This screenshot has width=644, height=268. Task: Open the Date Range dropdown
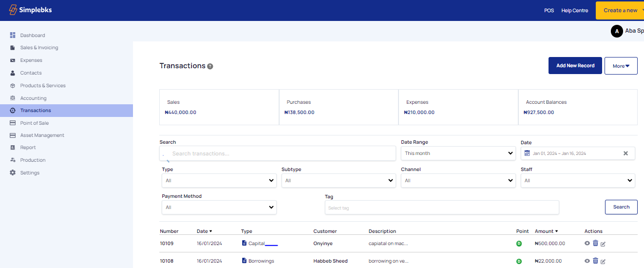[x=458, y=153]
